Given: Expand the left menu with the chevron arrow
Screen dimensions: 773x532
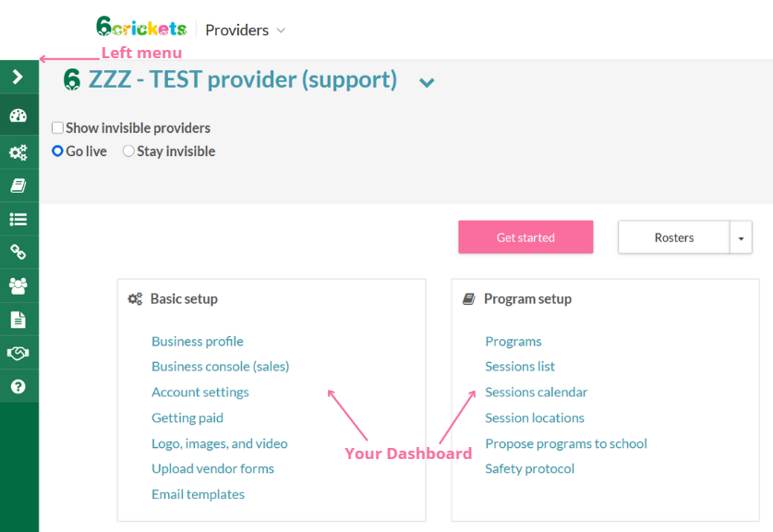Looking at the screenshot, I should point(18,78).
